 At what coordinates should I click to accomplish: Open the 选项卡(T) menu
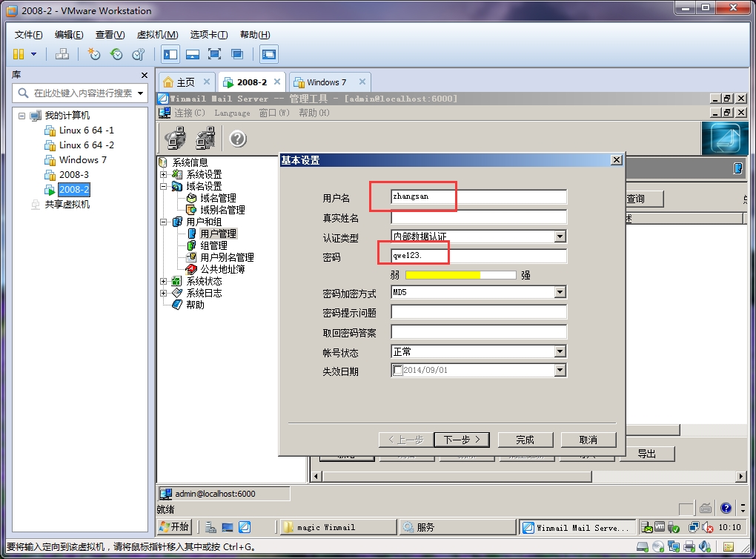pos(209,35)
